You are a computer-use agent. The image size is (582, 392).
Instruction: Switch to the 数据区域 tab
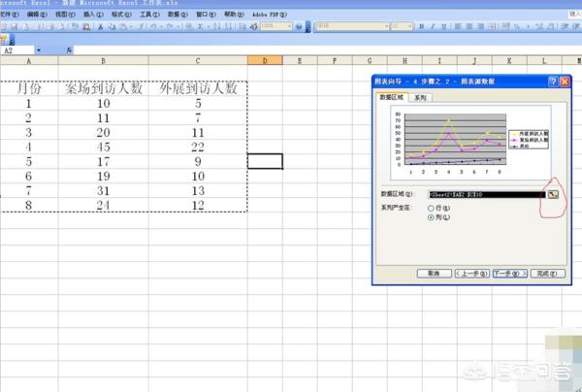391,98
